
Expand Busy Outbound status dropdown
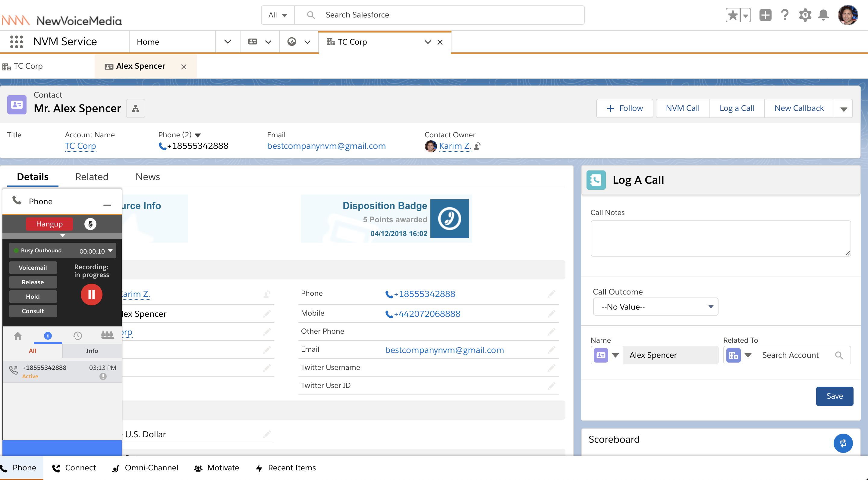pos(110,251)
